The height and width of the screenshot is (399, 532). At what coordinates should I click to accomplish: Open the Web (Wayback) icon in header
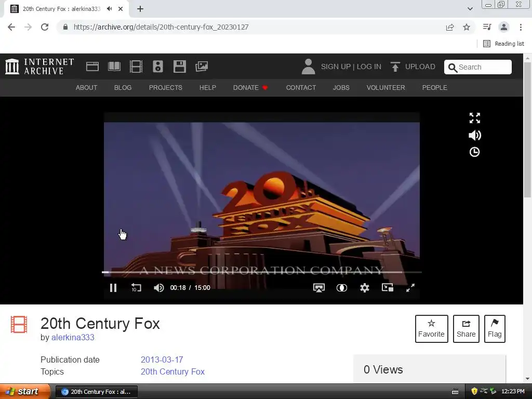(x=92, y=66)
